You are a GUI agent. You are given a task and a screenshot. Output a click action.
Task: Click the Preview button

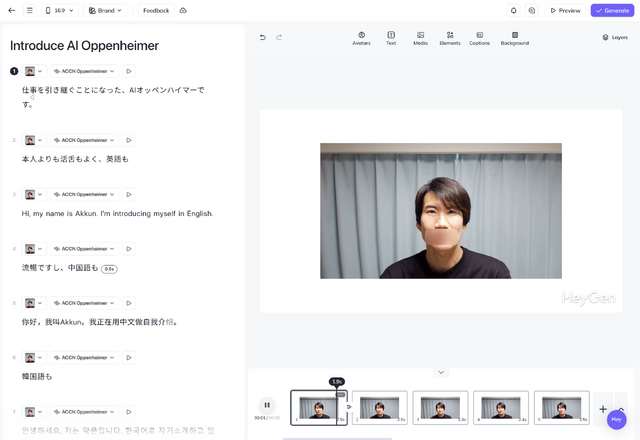pos(565,11)
